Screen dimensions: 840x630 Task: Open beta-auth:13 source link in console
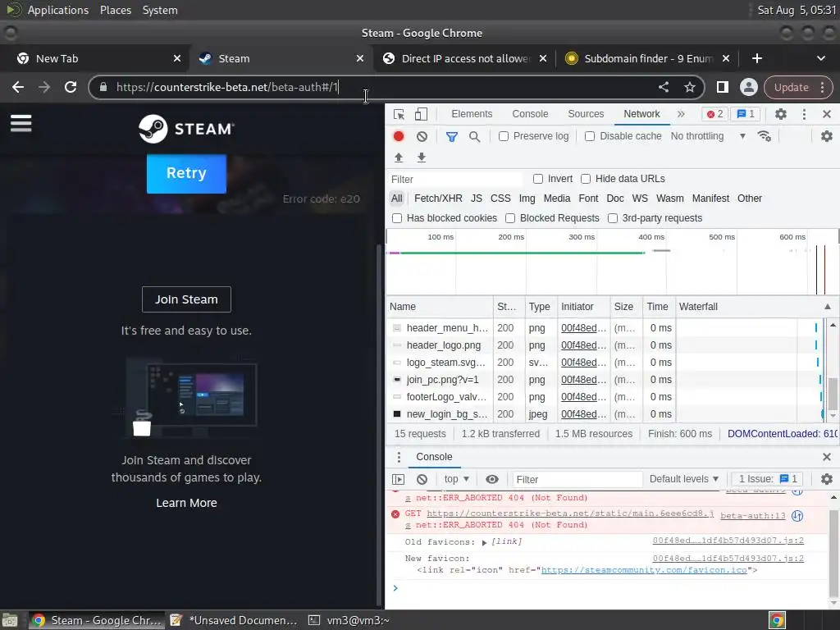(x=753, y=516)
